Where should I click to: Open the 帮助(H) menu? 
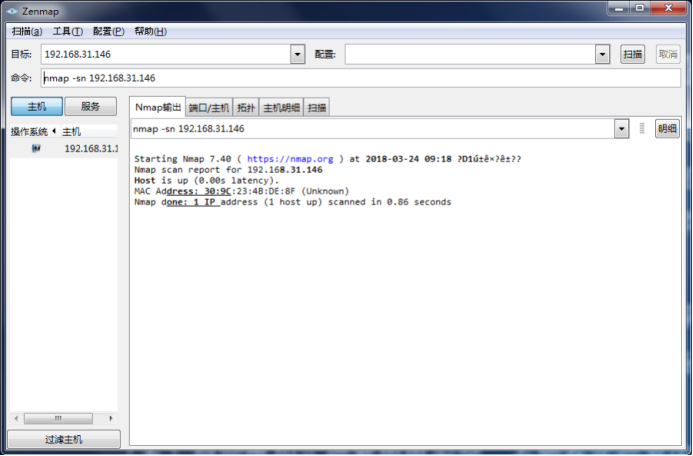150,31
